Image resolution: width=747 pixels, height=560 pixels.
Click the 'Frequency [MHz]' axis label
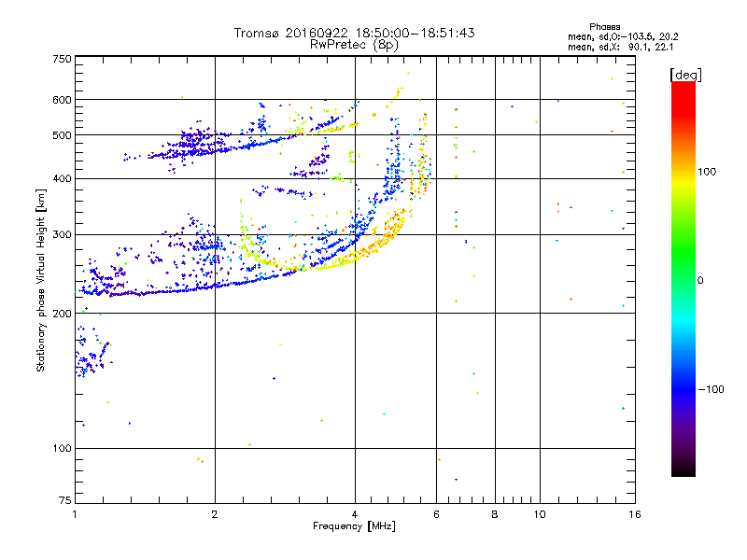pyautogui.click(x=354, y=526)
